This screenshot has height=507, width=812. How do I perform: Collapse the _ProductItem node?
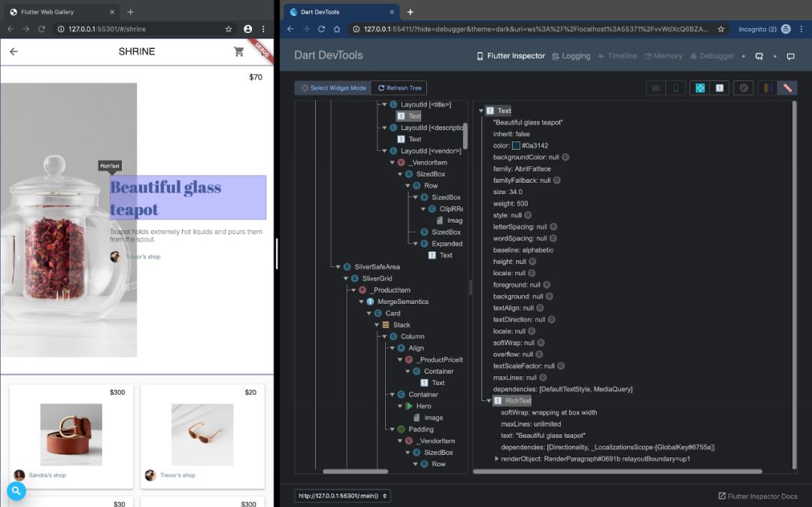(353, 290)
